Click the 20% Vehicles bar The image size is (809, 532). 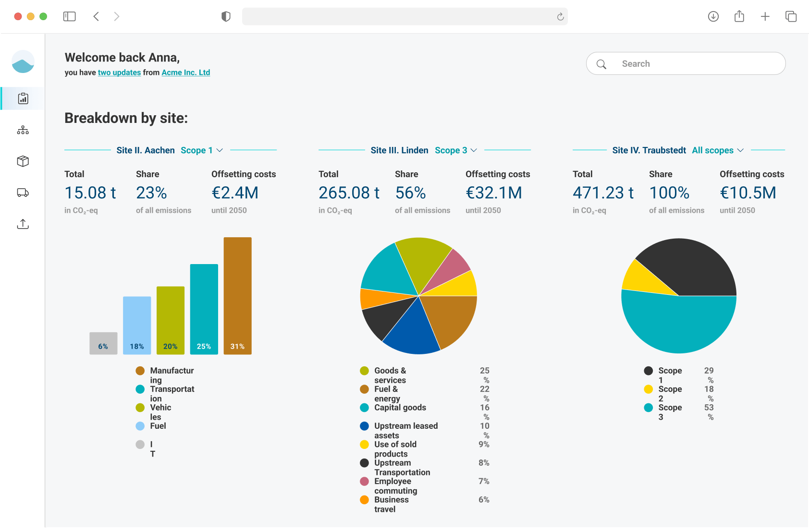coord(171,320)
